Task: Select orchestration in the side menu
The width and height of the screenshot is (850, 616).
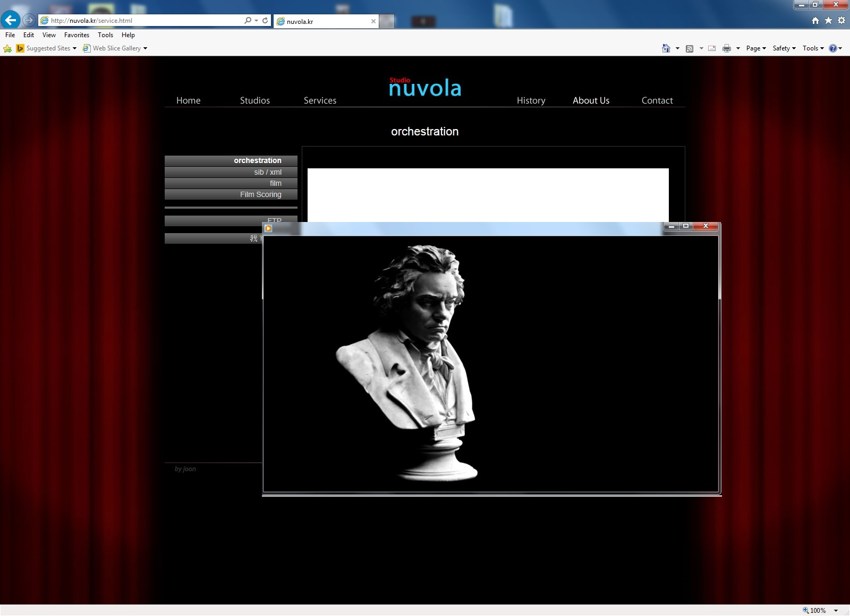Action: (x=231, y=160)
